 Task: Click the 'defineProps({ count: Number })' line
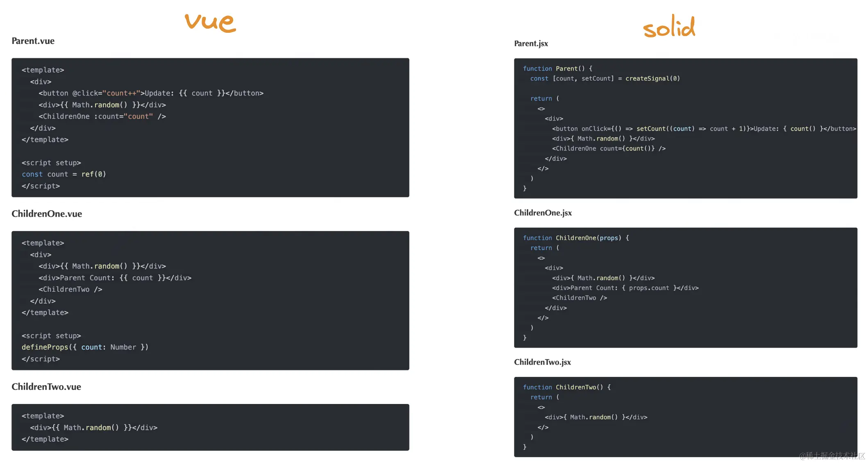tap(85, 347)
